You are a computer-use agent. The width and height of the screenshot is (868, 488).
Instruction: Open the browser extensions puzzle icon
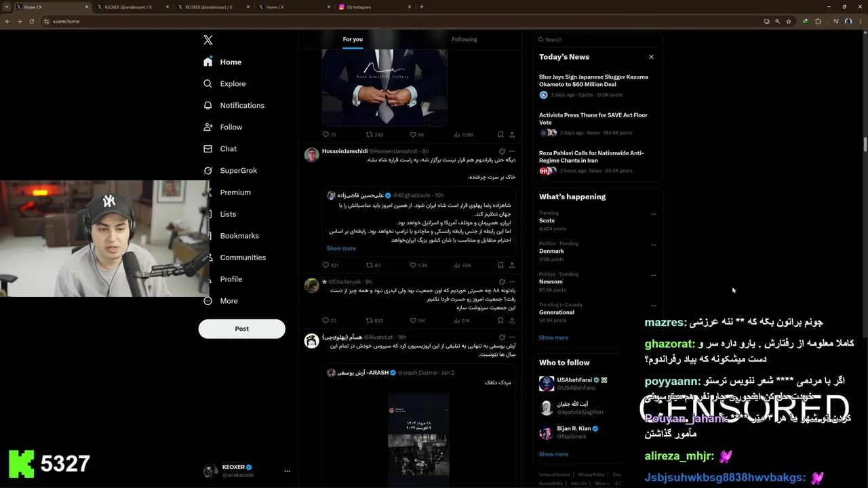click(818, 21)
